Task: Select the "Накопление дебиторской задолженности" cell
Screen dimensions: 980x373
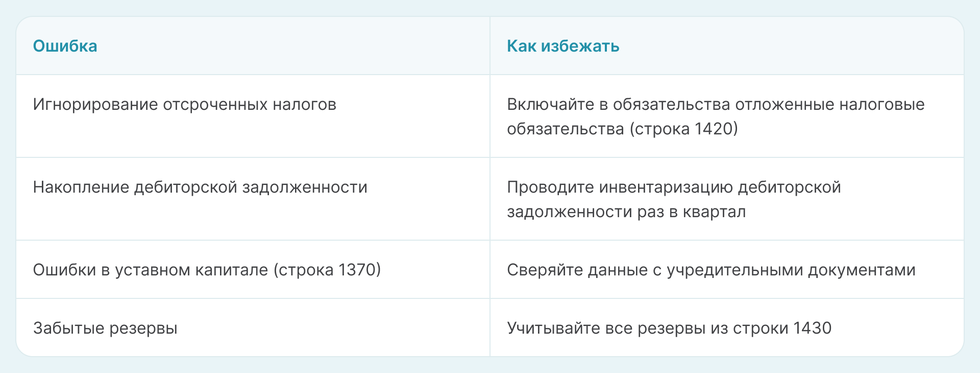Action: pyautogui.click(x=200, y=187)
